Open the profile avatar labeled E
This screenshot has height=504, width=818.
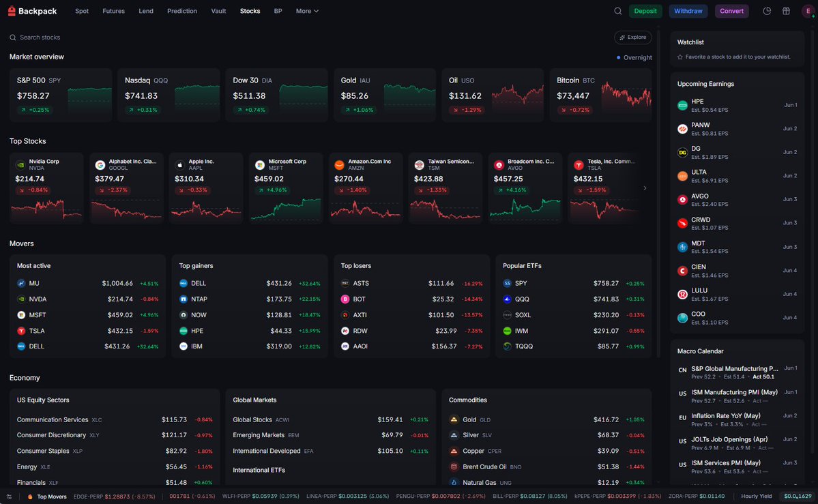pos(808,11)
